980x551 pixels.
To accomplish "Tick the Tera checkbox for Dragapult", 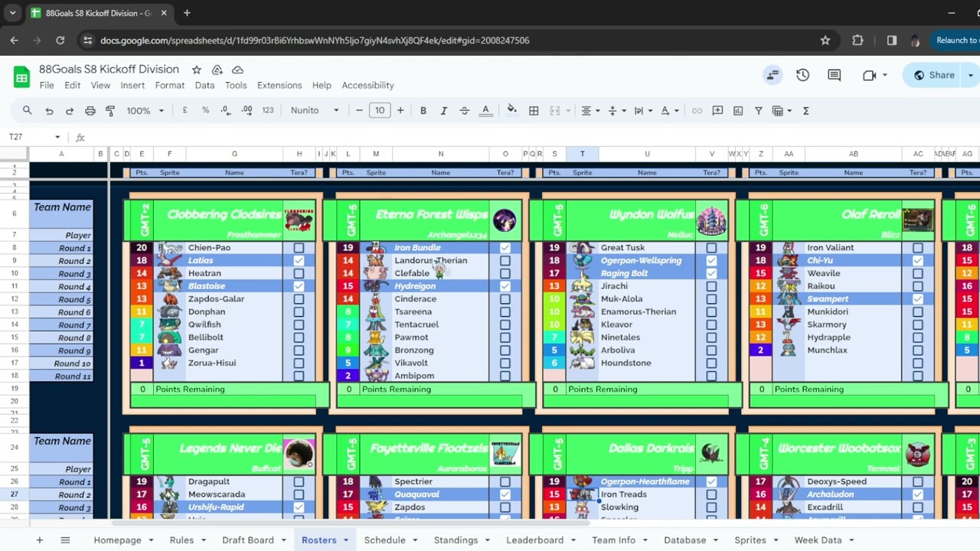I will (299, 482).
